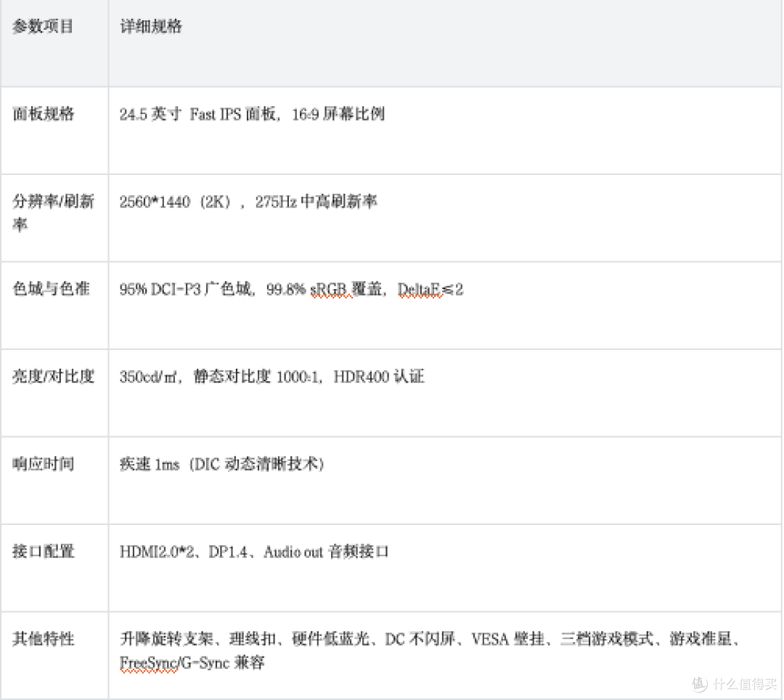Click the row label 接口配置

tap(43, 551)
